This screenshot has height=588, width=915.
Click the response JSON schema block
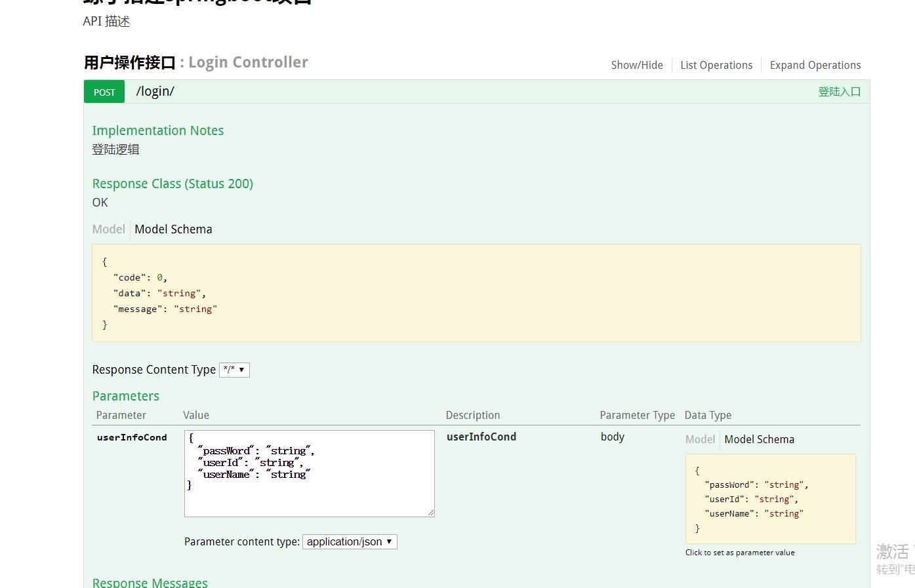(476, 293)
